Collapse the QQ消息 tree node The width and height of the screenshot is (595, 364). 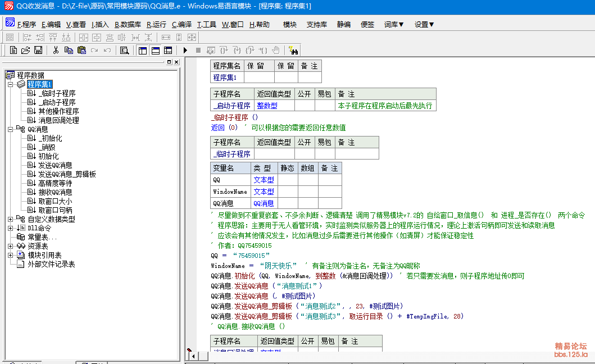tap(10, 129)
